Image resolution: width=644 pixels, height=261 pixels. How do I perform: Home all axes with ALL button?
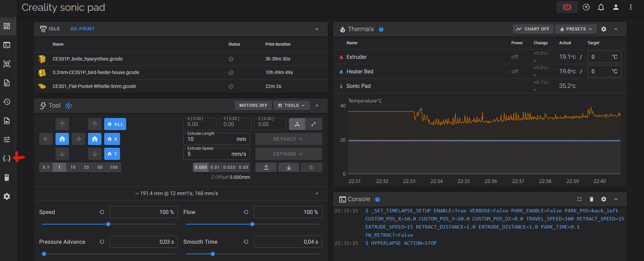[x=115, y=124]
